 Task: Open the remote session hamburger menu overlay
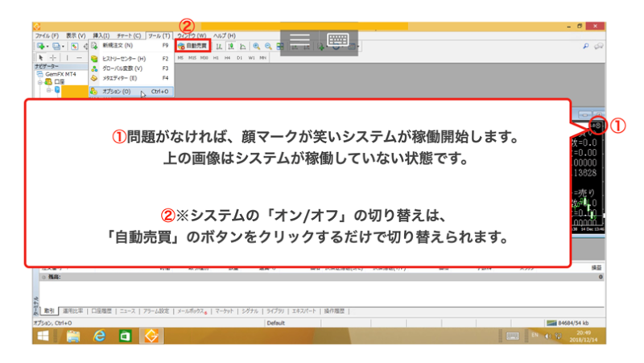[x=299, y=40]
